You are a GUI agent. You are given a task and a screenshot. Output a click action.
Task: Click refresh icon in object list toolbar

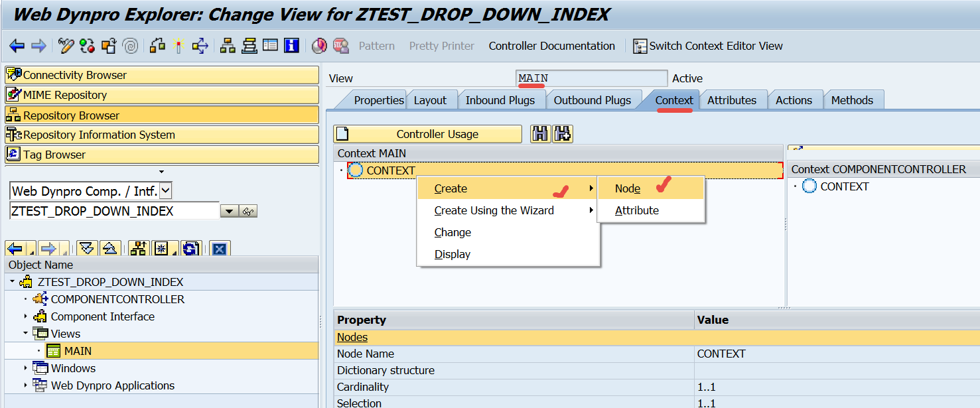click(x=190, y=249)
